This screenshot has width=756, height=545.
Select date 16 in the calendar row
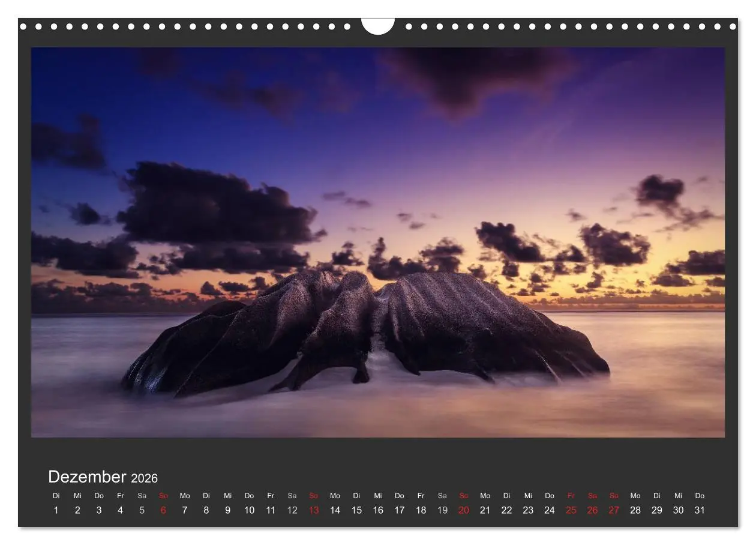[378, 510]
